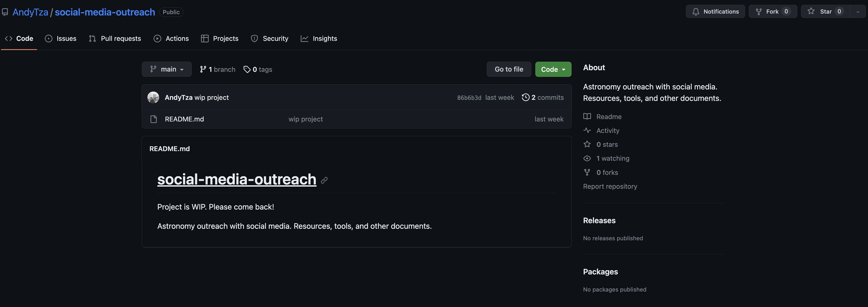Click the heading anchor link icon
This screenshot has width=868, height=307.
[x=324, y=180]
